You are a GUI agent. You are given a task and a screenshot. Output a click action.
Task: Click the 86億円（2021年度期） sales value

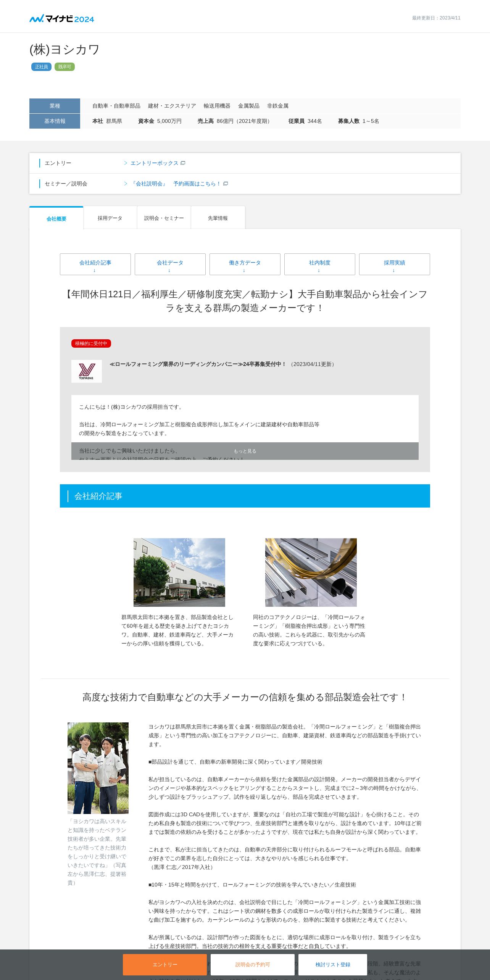point(245,121)
